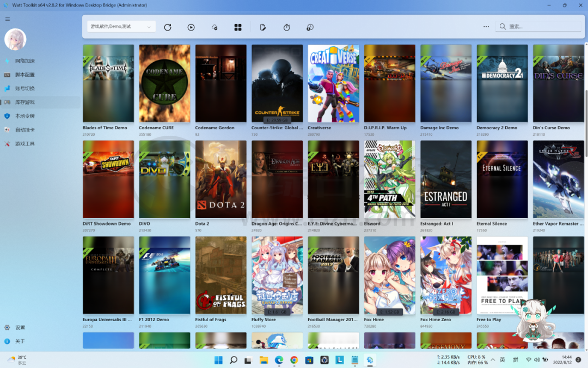This screenshot has height=368, width=588.
Task: Select Europa Universalis III cover
Action: [108, 275]
